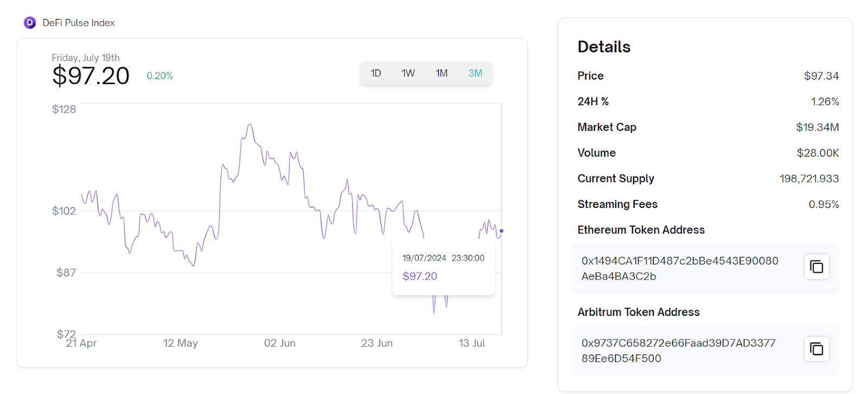Click the 24H % label
Screen dimensions: 868x394
point(593,101)
